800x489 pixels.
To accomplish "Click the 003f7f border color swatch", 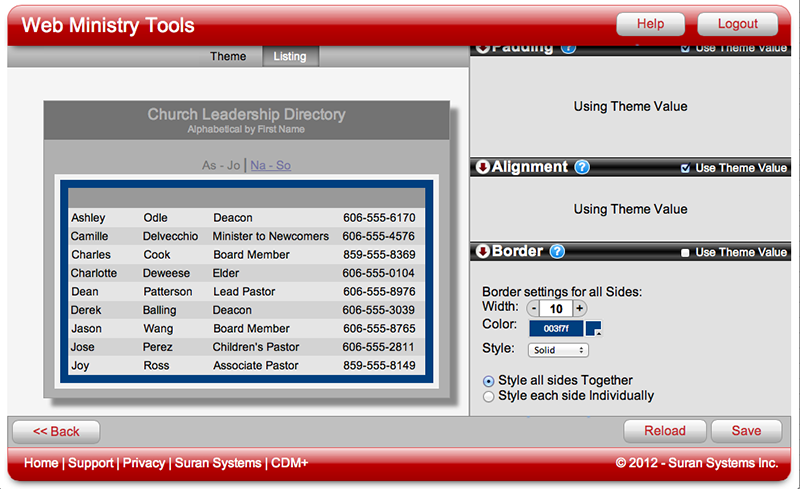I will click(555, 328).
